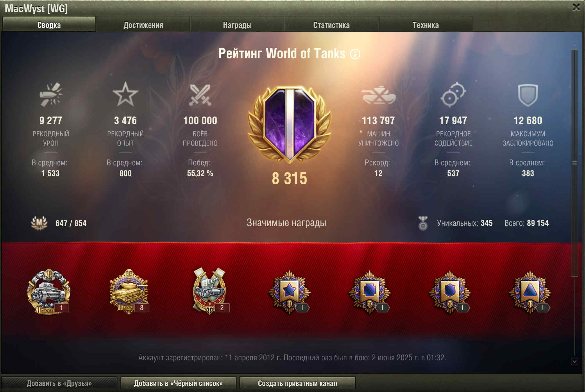Click the rating info icon beside the title

pyautogui.click(x=355, y=54)
